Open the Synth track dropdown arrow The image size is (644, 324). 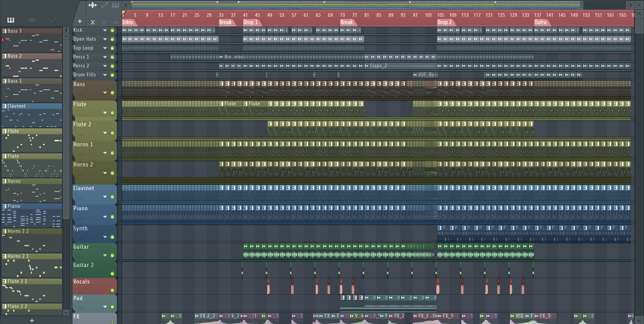click(x=105, y=237)
